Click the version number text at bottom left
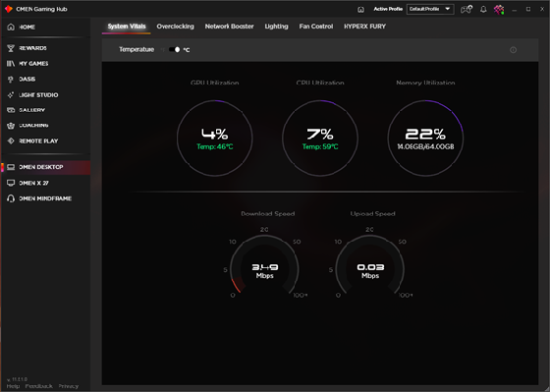The image size is (550, 392). tap(17, 379)
